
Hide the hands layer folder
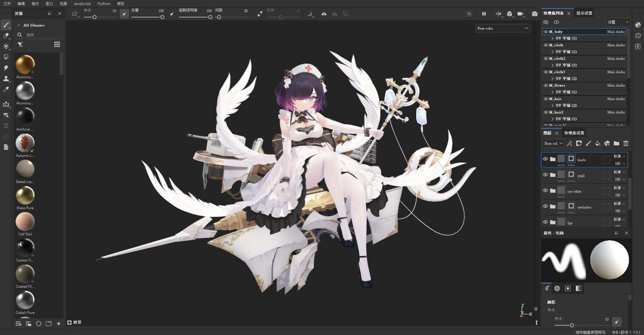(x=545, y=159)
